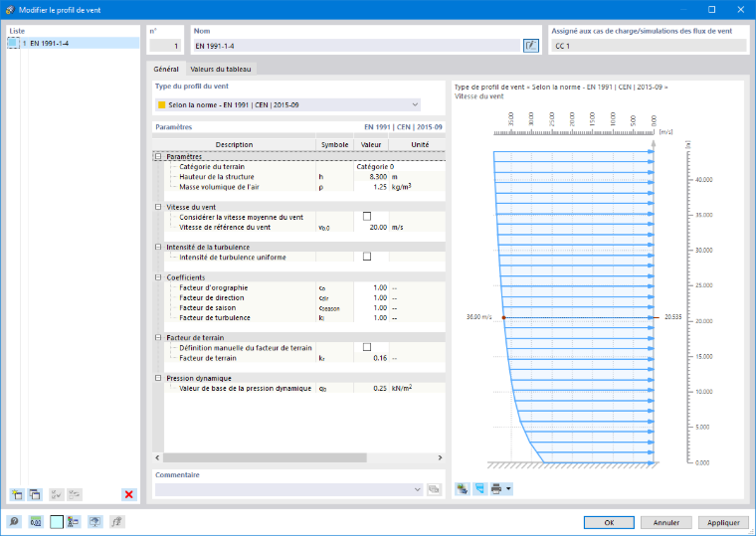The width and height of the screenshot is (756, 536).
Task: Copy the selected wind profile icon
Action: click(35, 494)
